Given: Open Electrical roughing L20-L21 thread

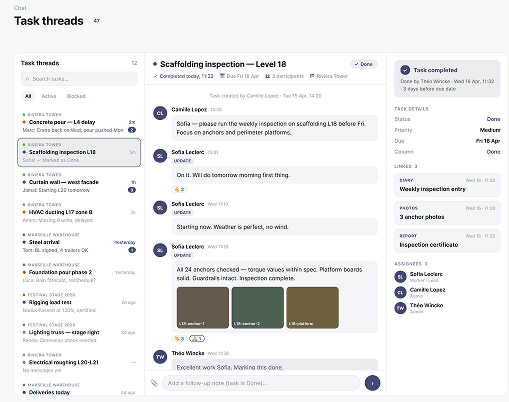Looking at the screenshot, I should [x=79, y=362].
